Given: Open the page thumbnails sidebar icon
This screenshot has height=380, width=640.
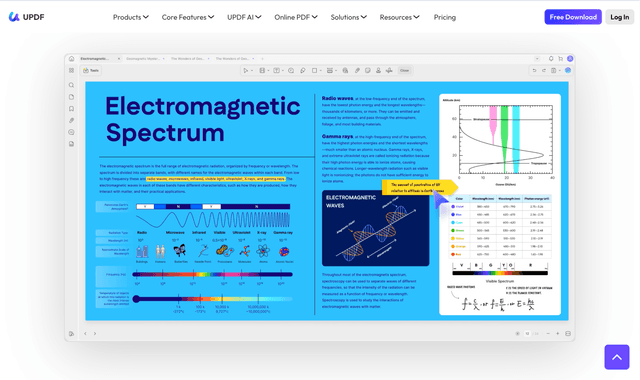Looking at the screenshot, I should coord(71,97).
